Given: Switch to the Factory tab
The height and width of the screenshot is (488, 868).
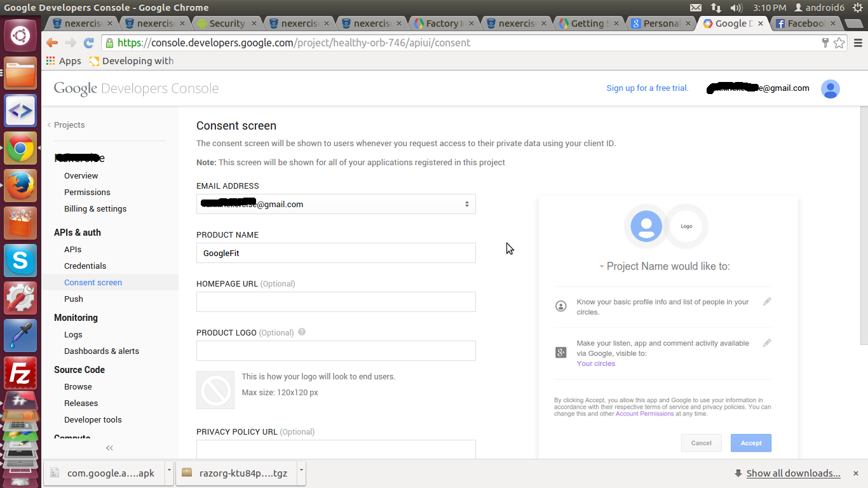Looking at the screenshot, I should coord(443,24).
